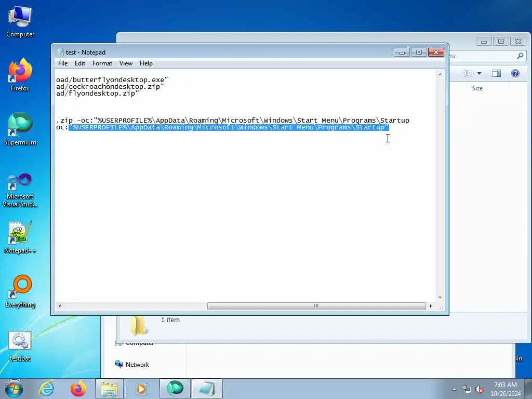Click the line starting with .zip -oc:

click(233, 121)
